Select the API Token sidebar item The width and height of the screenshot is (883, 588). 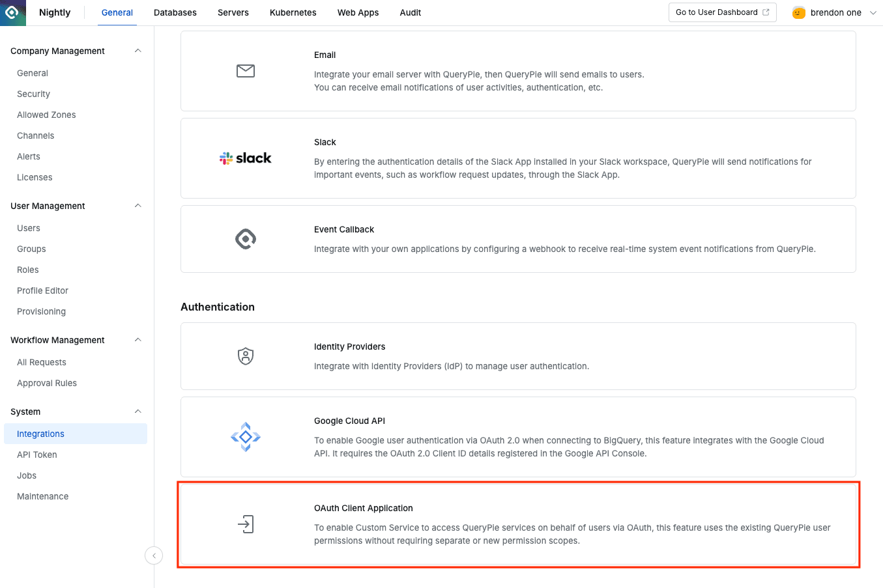tap(36, 455)
